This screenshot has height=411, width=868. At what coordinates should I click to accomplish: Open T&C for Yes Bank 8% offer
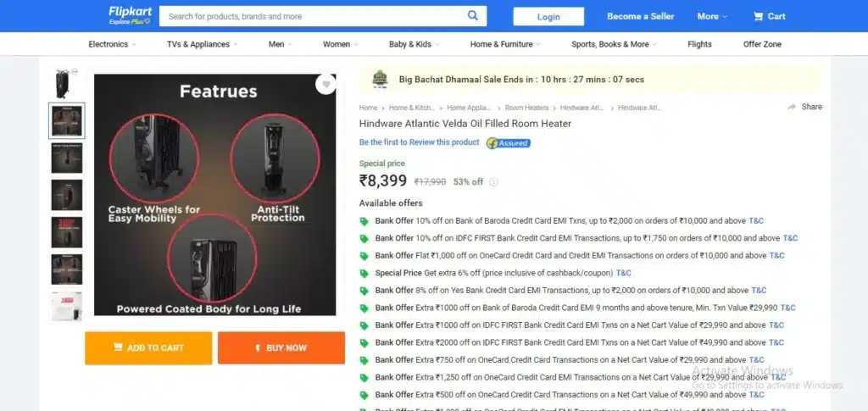tap(759, 291)
